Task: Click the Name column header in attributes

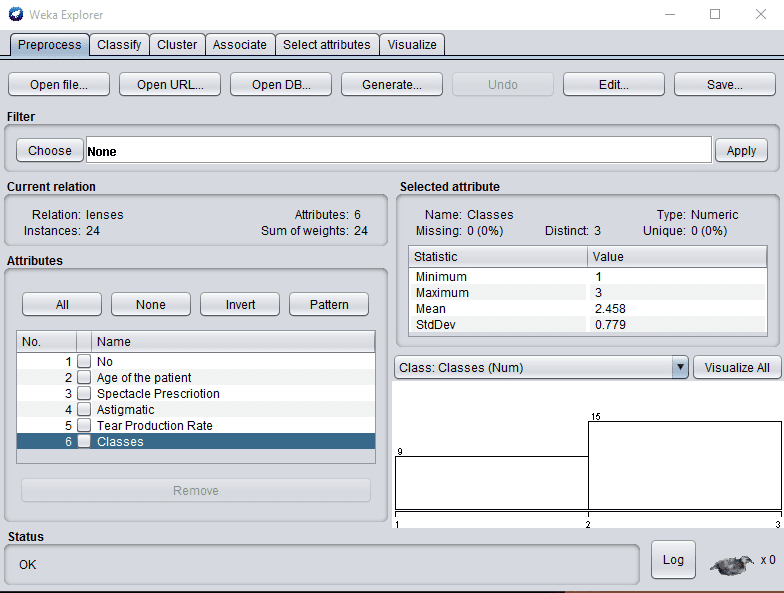Action: pyautogui.click(x=233, y=342)
